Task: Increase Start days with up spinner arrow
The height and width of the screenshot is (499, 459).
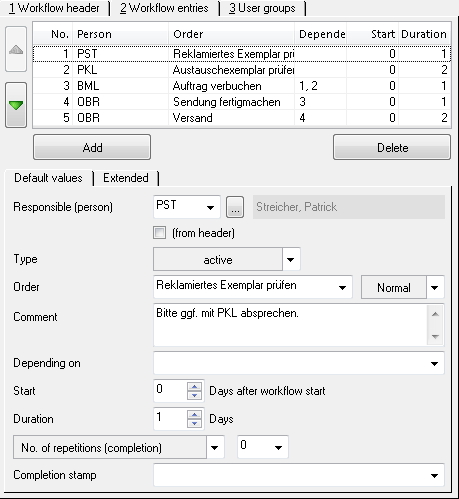Action: pos(194,387)
